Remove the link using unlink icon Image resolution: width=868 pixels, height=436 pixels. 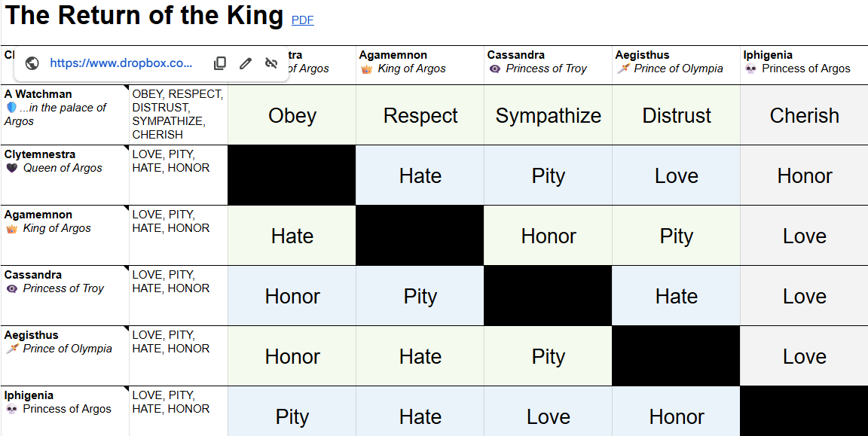coord(271,63)
